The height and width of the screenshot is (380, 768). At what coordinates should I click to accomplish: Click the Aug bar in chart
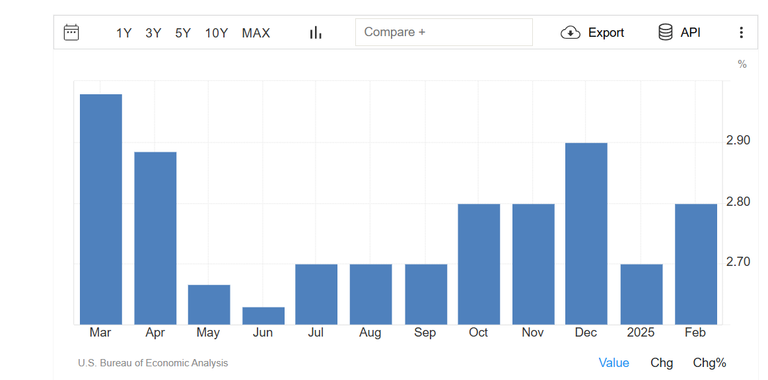[371, 294]
